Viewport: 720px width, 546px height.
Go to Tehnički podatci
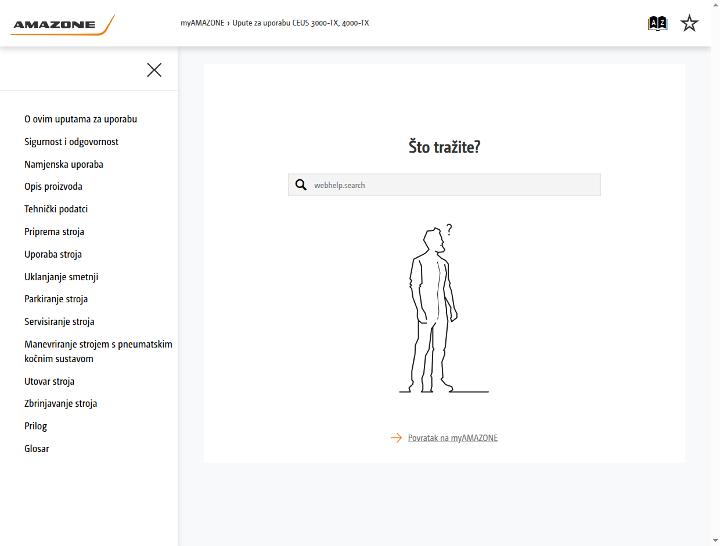pyautogui.click(x=56, y=209)
